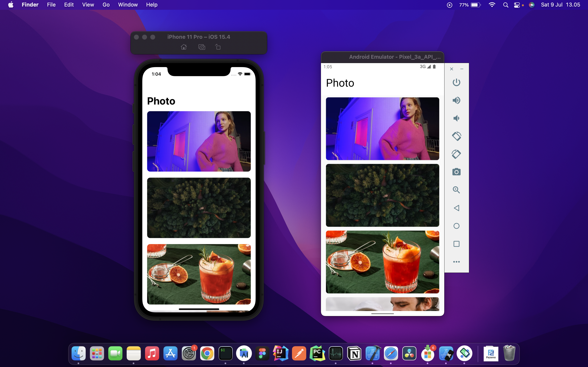Click emulator volume up icon
Screen dimensions: 588x367
[x=456, y=100]
